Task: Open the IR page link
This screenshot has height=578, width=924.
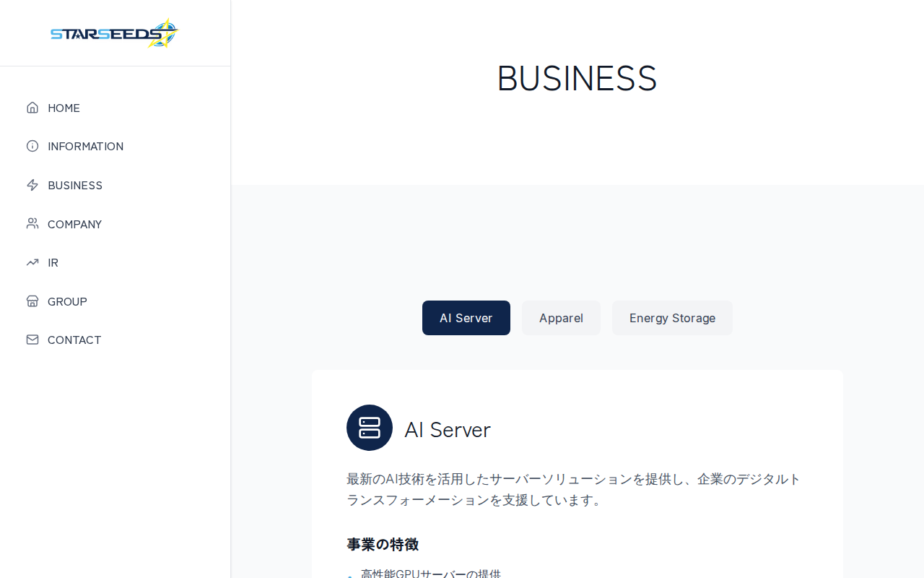Action: click(53, 262)
